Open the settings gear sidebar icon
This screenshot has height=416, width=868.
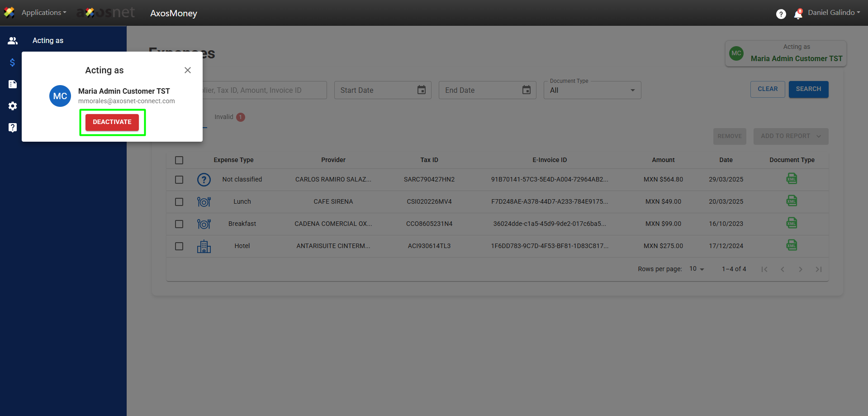click(13, 106)
